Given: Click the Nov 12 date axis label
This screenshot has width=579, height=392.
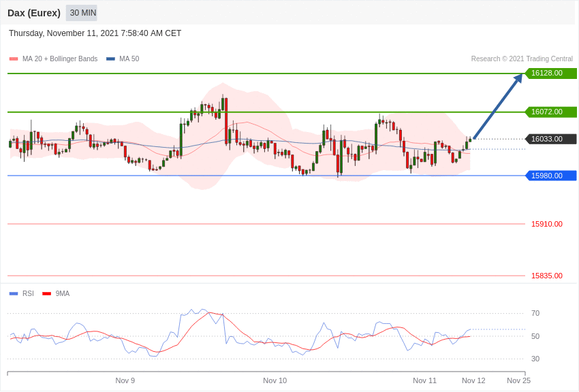Looking at the screenshot, I should pyautogui.click(x=474, y=380).
